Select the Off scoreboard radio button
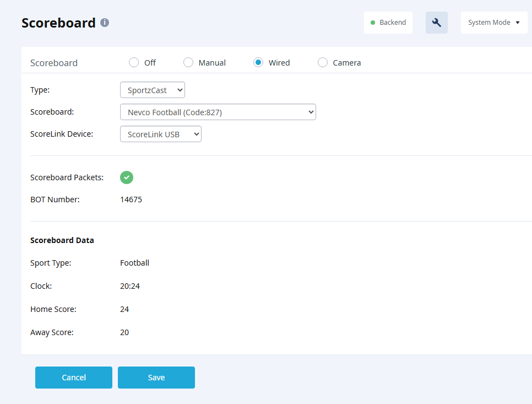The height and width of the screenshot is (404, 532). point(134,62)
